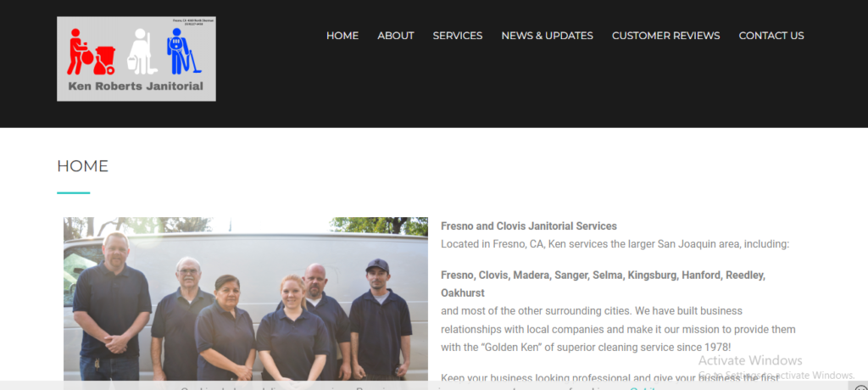The width and height of the screenshot is (868, 390).
Task: Click the teal underline below HOME heading
Action: click(x=74, y=192)
